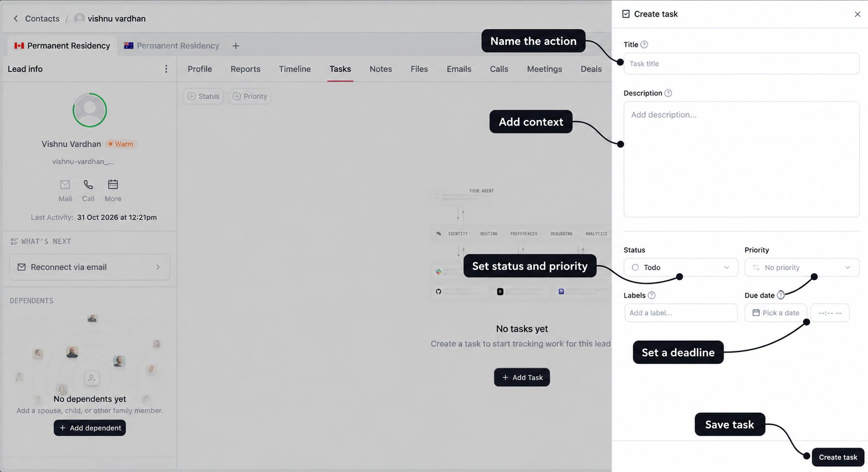The height and width of the screenshot is (472, 868).
Task: Click the Mail icon
Action: (x=65, y=184)
